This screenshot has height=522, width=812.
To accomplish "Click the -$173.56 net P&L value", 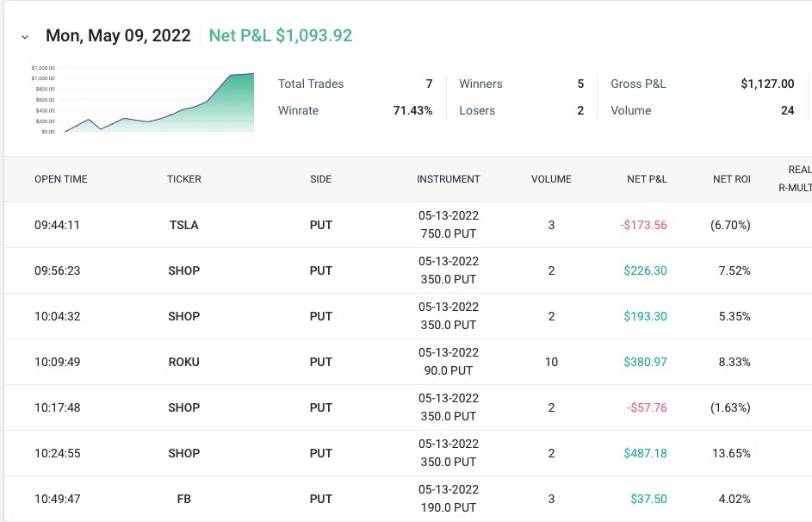I will [644, 225].
